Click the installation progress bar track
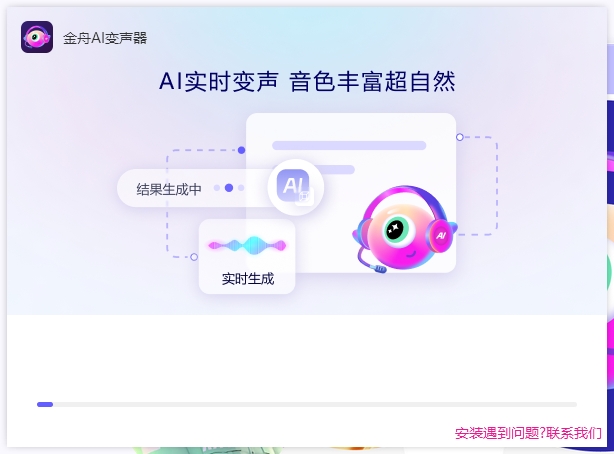 307,404
